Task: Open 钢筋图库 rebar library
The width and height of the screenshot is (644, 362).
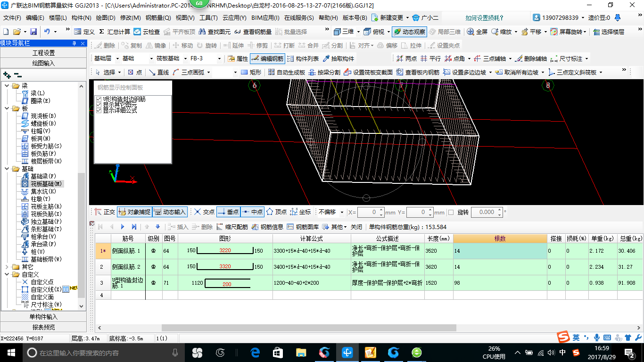Action: point(302,227)
